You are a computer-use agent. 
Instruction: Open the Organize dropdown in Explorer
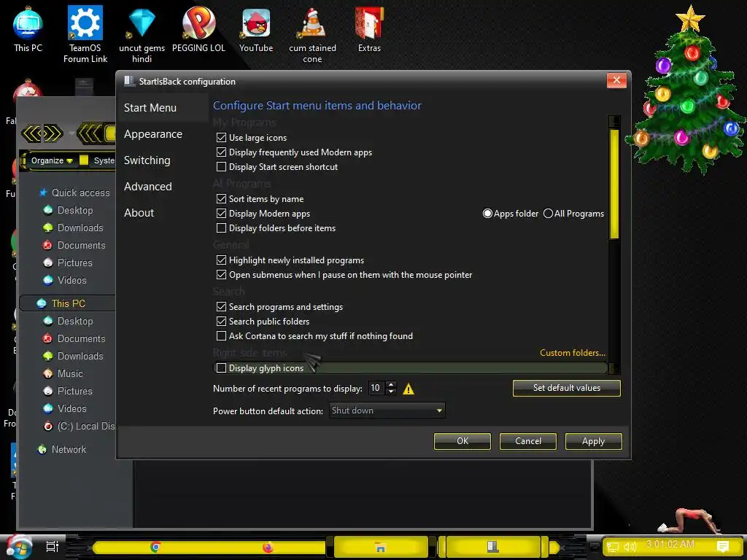click(x=52, y=160)
